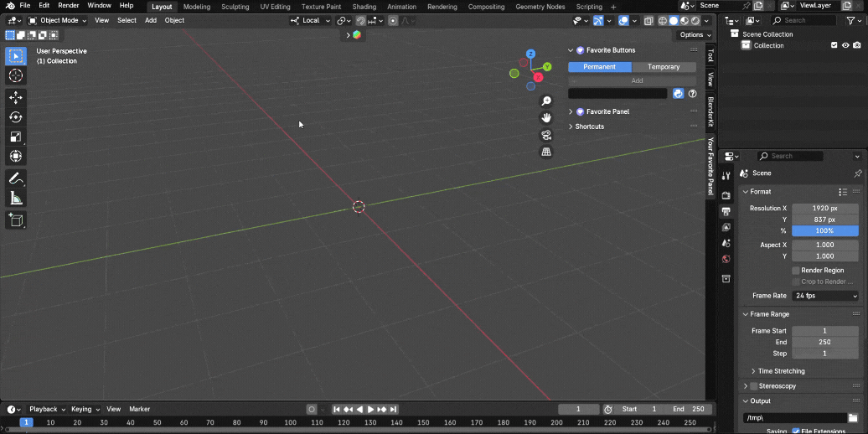The height and width of the screenshot is (434, 868).
Task: Select the Permanent button in Favorite Buttons
Action: [x=600, y=66]
